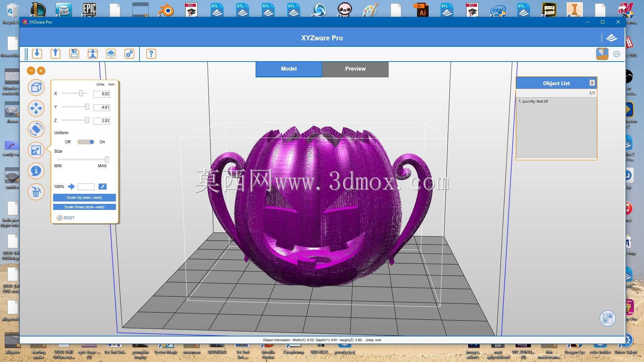Click the layers logo icon in the header
The image size is (644, 362).
pyautogui.click(x=611, y=38)
